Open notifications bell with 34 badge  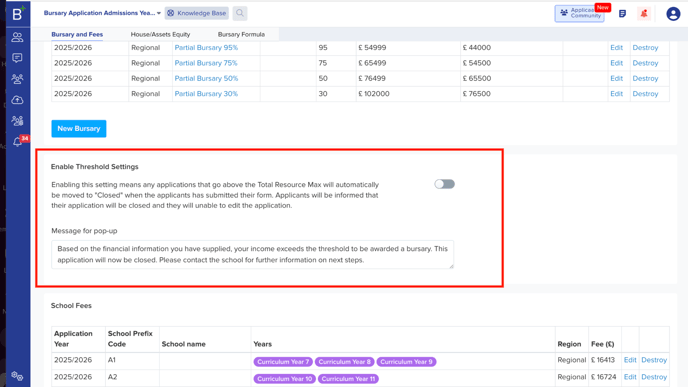click(x=18, y=141)
